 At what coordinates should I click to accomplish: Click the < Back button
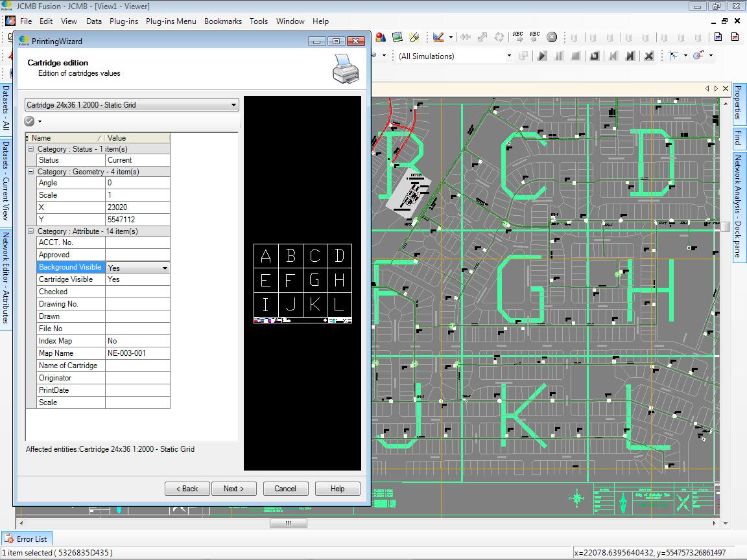click(187, 489)
